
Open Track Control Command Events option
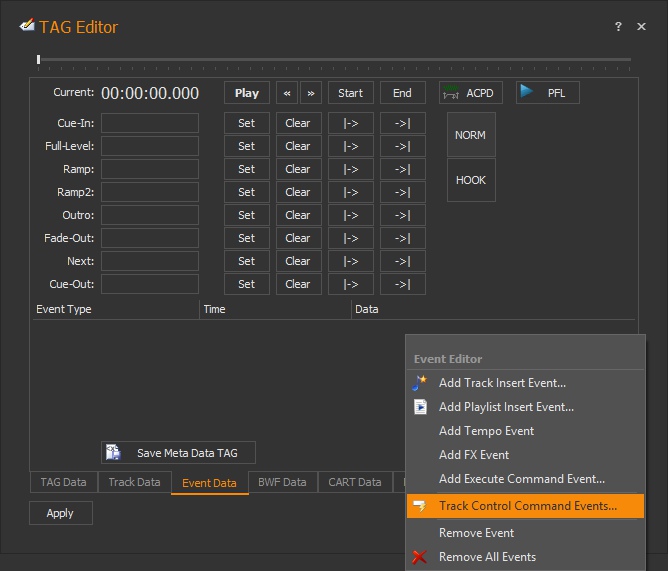527,506
